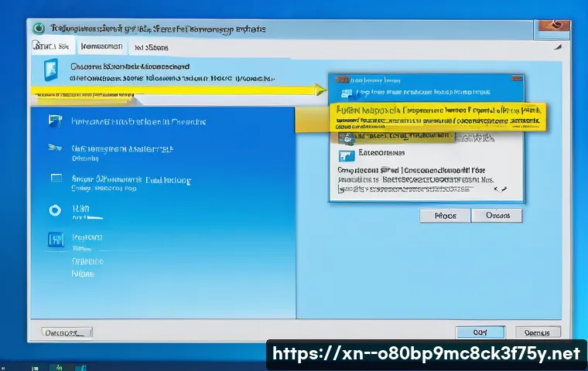Click the blue folder arrow icon in popup
Viewport: 588px width, 371px height.
point(346,155)
